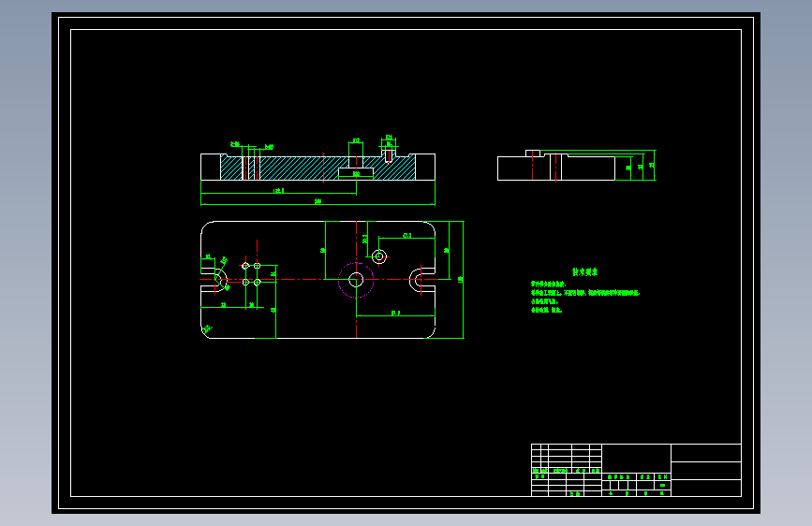Pick the cyan hatched area in section view
Screen dimensions: 812x526
(x=301, y=168)
